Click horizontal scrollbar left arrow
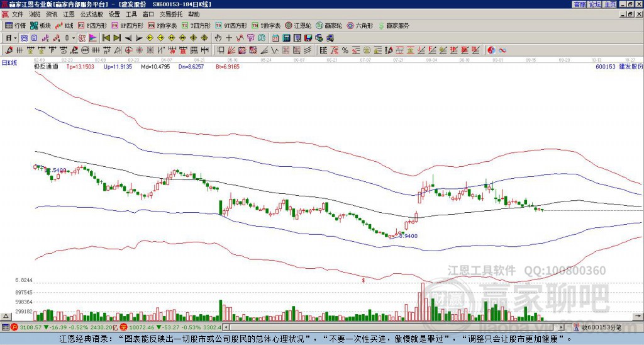This screenshot has width=644, height=345. (x=226, y=327)
